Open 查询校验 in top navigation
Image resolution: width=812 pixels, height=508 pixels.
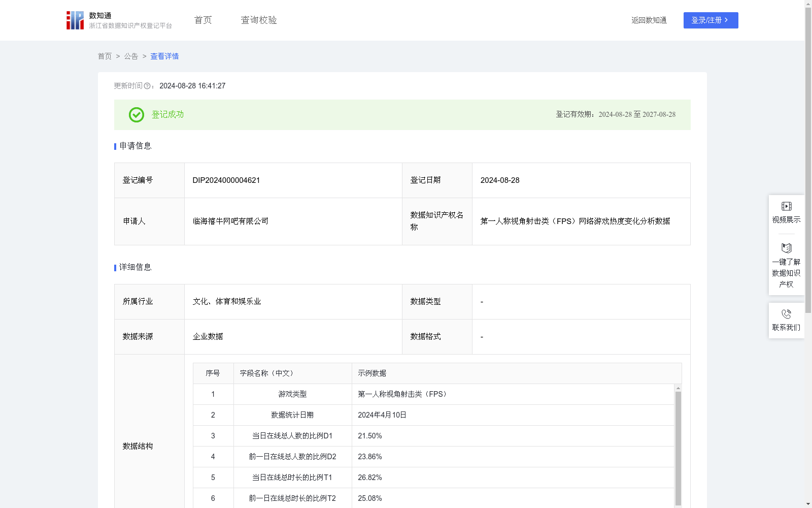(259, 20)
